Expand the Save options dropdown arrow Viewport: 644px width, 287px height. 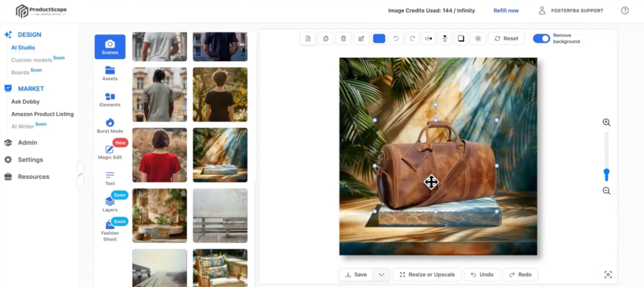coord(381,275)
